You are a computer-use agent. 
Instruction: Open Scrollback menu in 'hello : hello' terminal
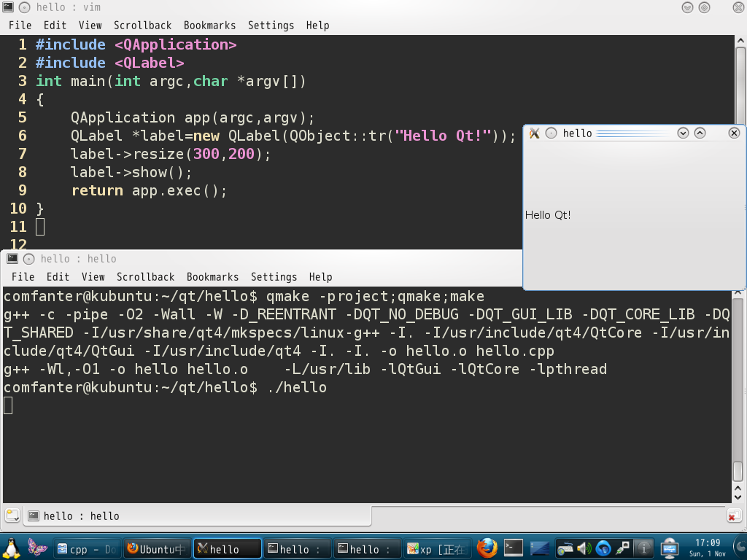145,276
